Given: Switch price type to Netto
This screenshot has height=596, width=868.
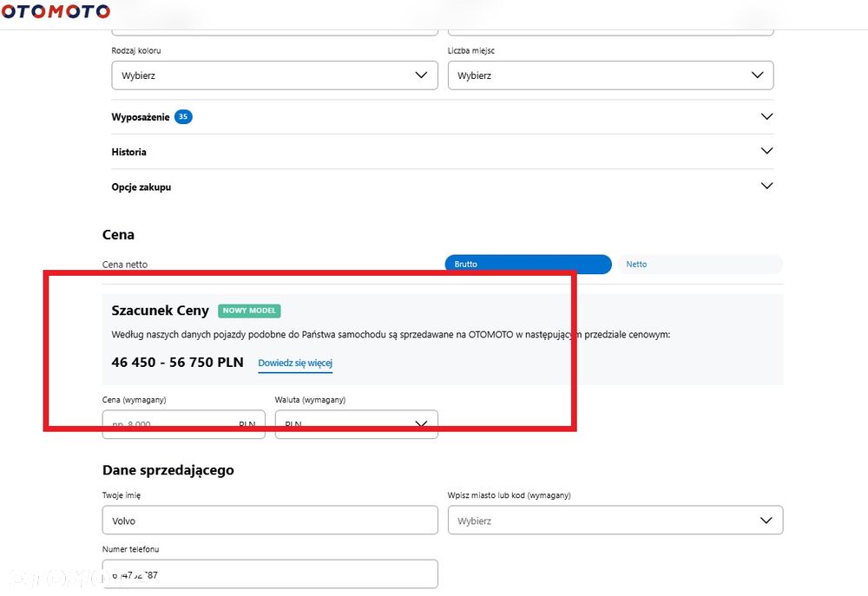Looking at the screenshot, I should pos(700,264).
